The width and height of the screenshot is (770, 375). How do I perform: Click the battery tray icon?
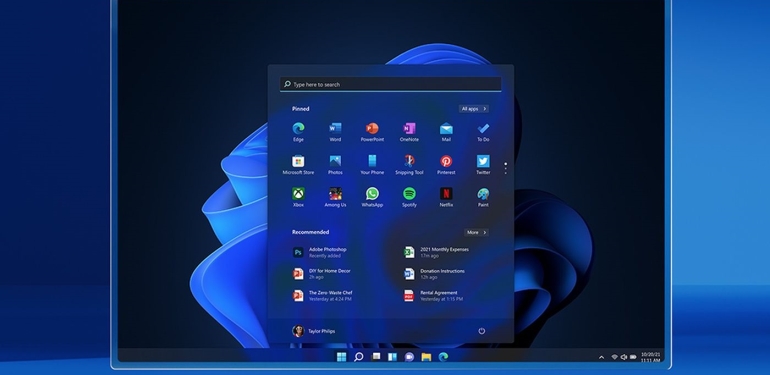point(633,357)
